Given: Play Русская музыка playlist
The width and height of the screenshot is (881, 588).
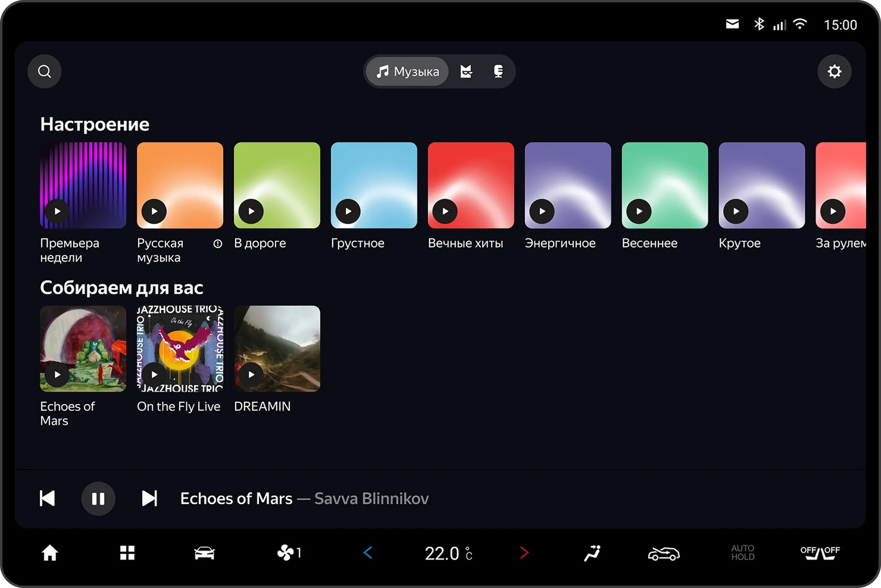Looking at the screenshot, I should pyautogui.click(x=154, y=211).
